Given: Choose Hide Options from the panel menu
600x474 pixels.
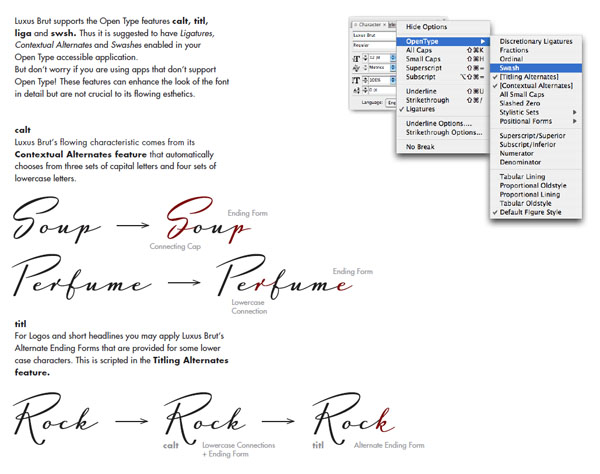Looking at the screenshot, I should [x=426, y=27].
